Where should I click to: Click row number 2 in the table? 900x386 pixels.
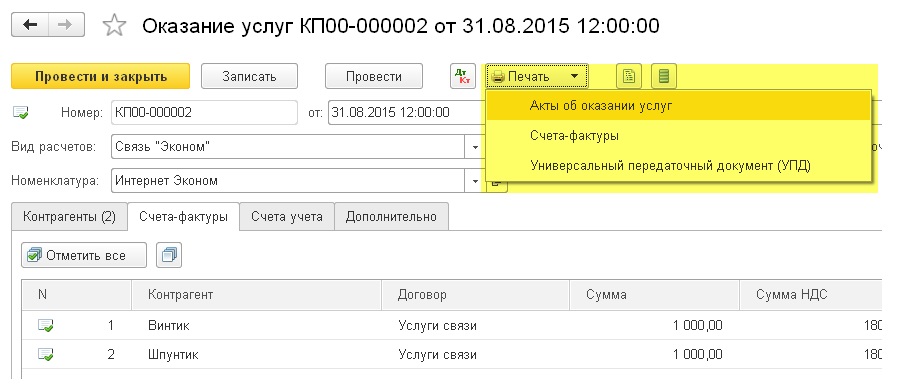[x=111, y=355]
